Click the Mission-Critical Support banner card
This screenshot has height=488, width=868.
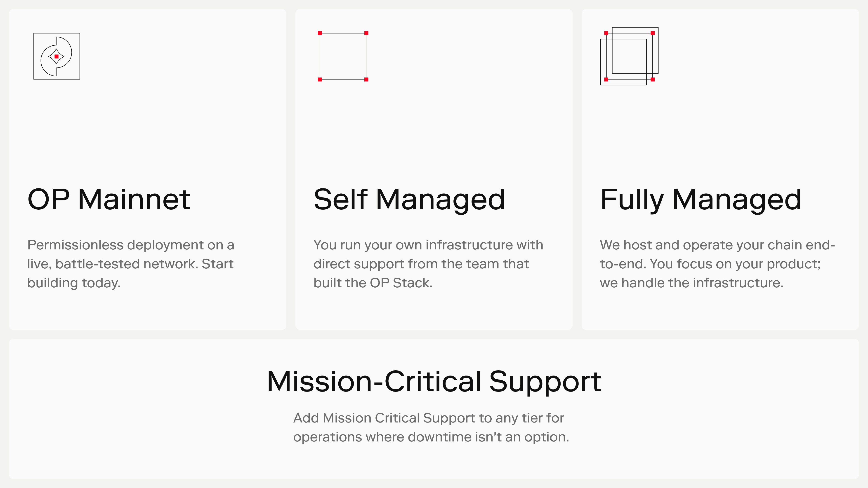tap(434, 409)
